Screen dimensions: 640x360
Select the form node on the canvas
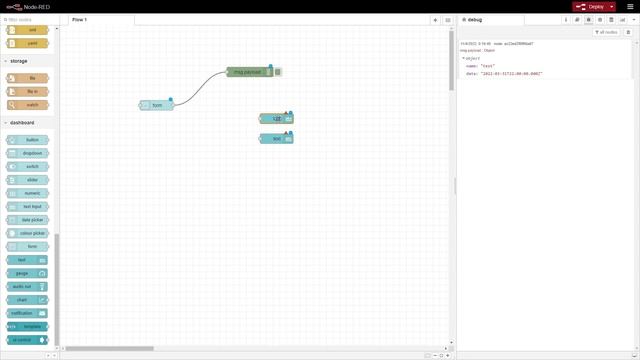click(x=157, y=105)
